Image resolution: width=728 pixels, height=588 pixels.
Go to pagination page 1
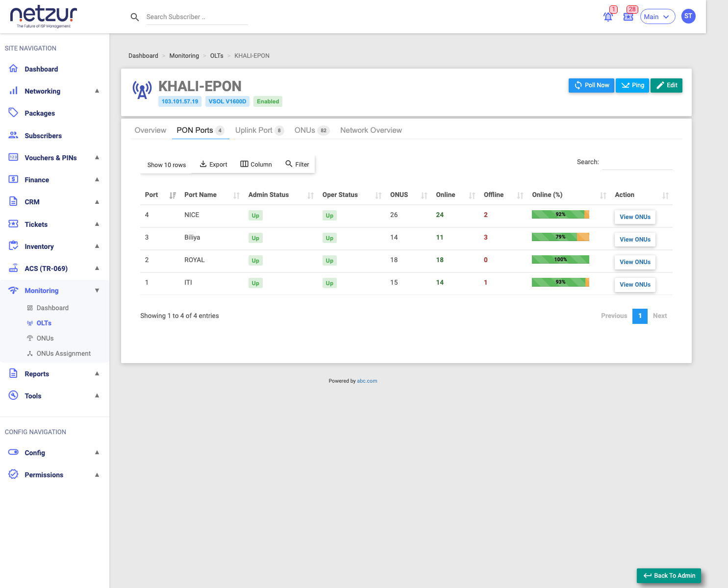tap(640, 316)
